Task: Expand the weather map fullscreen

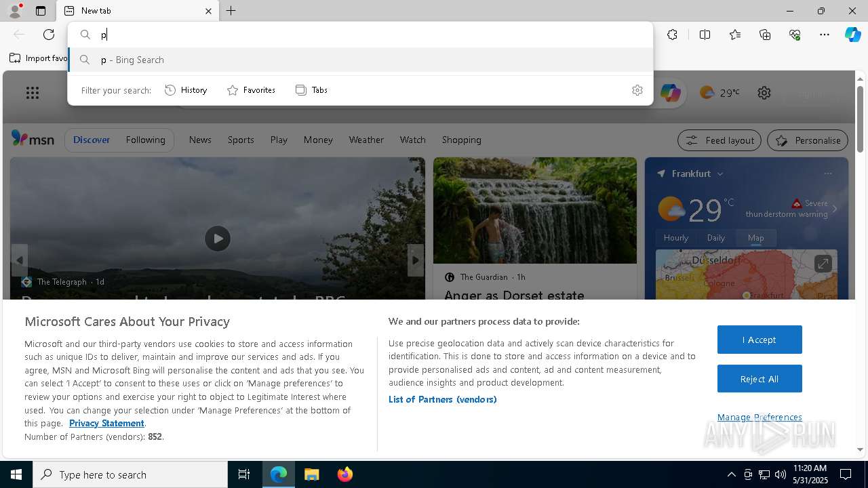Action: click(x=823, y=264)
